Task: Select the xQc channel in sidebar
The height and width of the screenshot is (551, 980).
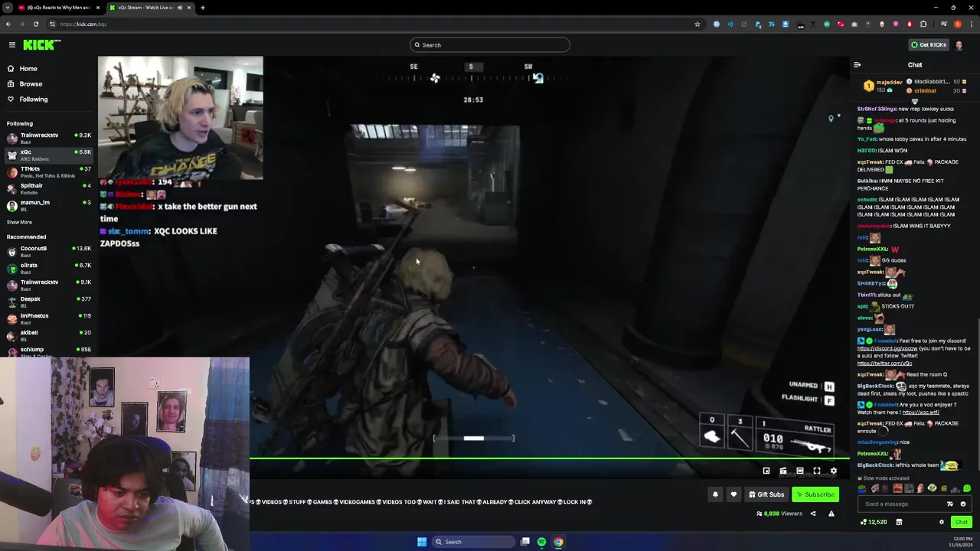Action: (x=49, y=155)
